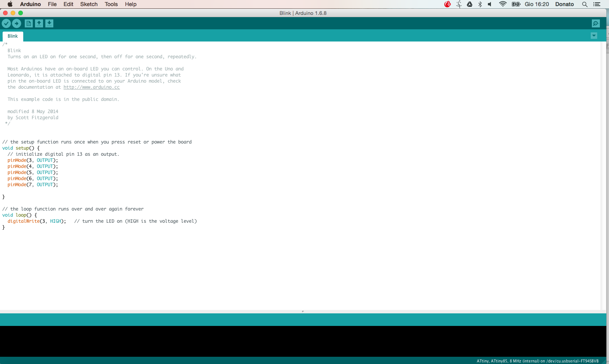Click on 'digitalWrite(3, HIGH);' code
The image size is (609, 364).
[37, 221]
